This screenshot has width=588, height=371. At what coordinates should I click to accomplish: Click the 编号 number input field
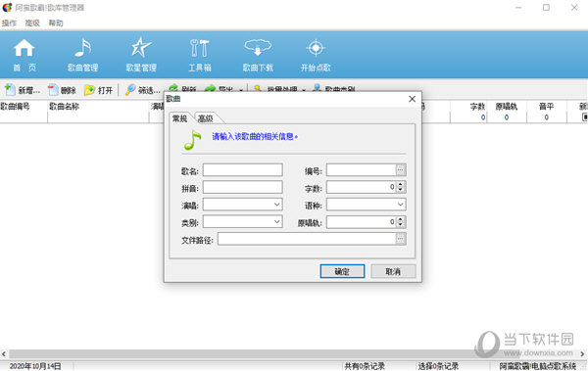point(361,169)
